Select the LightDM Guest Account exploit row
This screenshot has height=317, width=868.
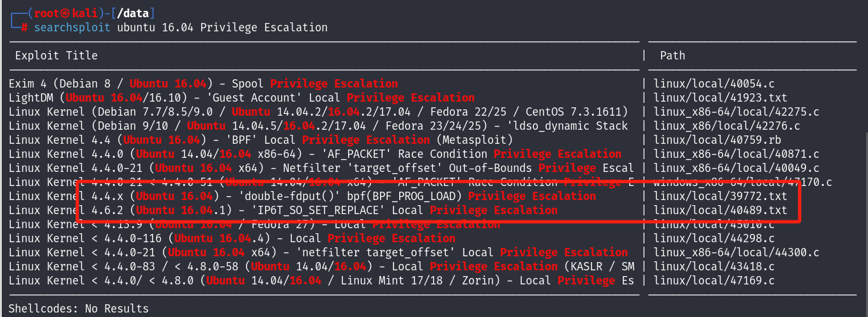pyautogui.click(x=241, y=98)
